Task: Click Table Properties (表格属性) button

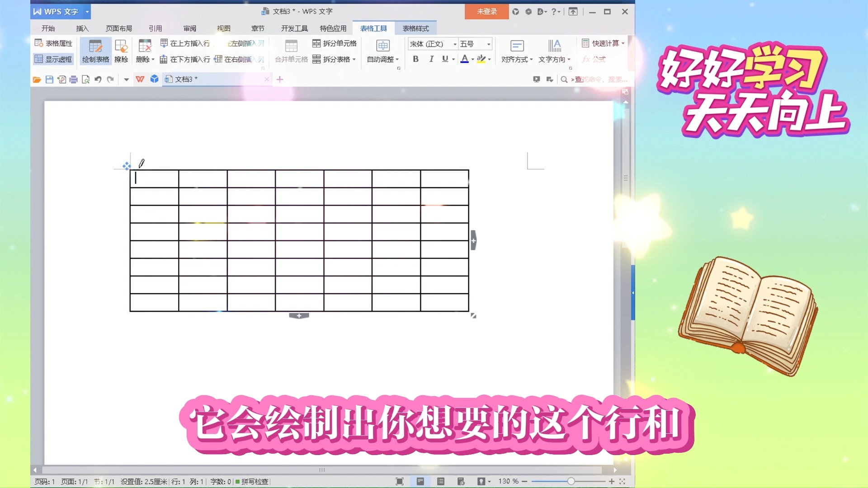Action: pos(53,43)
